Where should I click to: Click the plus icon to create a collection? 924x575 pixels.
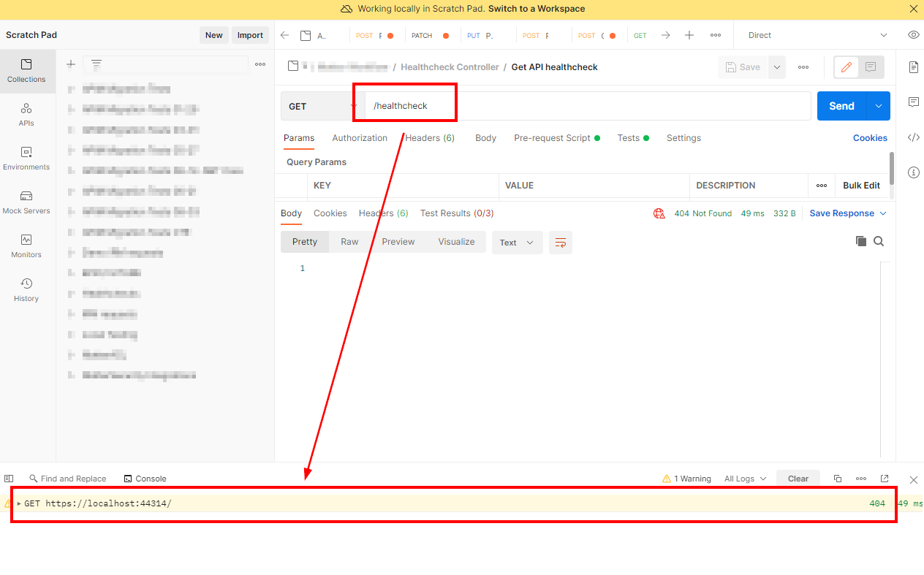(71, 64)
